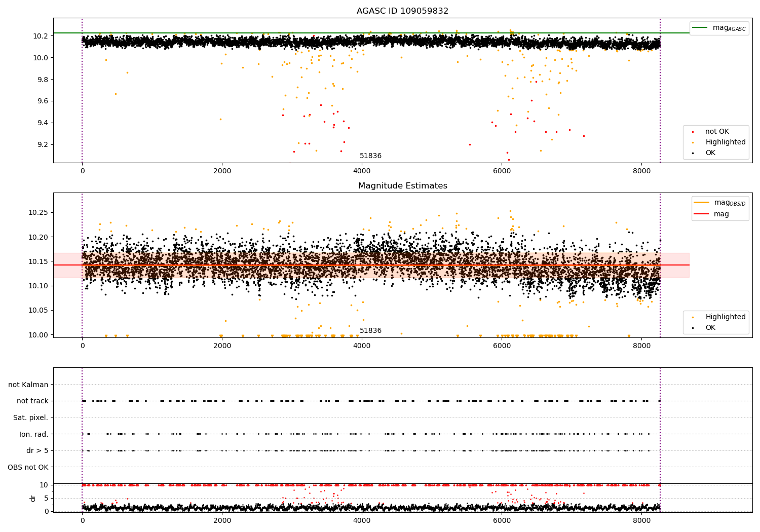Click the "AGASC ID 109059832" plot title

[x=402, y=11]
